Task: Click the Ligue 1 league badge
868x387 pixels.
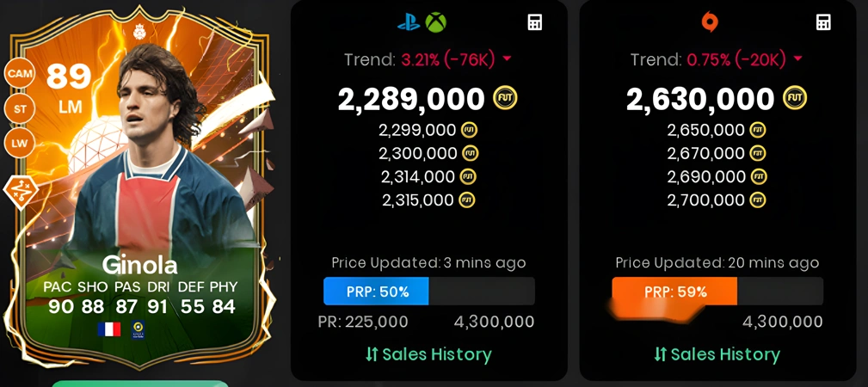Action: pyautogui.click(x=138, y=329)
